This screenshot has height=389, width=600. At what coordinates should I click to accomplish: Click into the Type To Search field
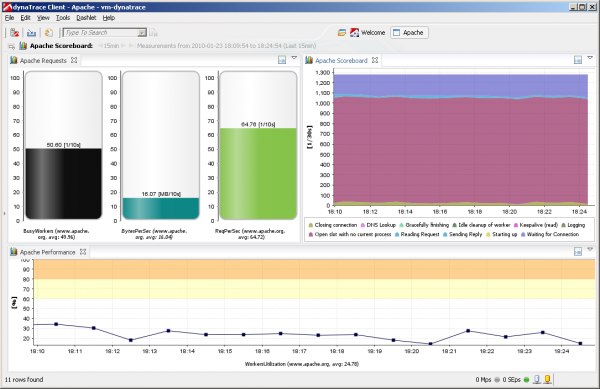click(x=101, y=33)
